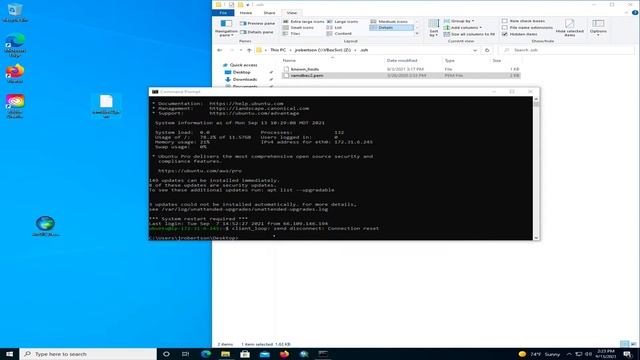Open the notification center icon

coord(628,354)
